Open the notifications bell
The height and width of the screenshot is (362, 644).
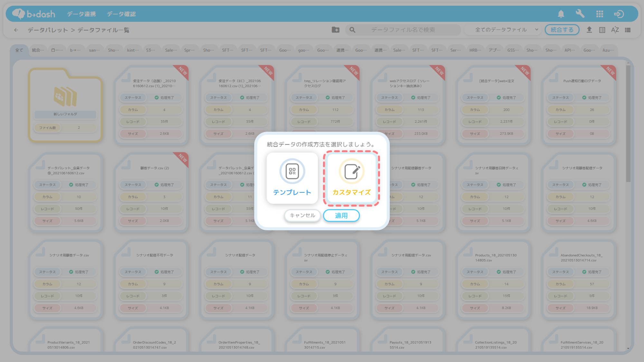click(561, 14)
